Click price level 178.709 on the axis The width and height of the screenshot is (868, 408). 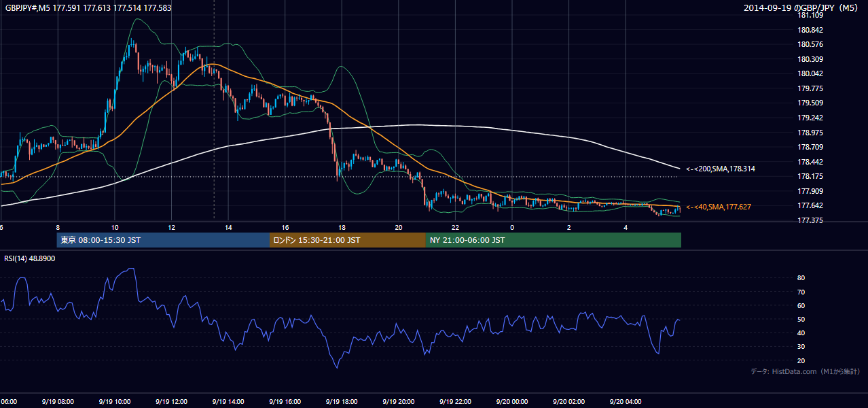810,147
